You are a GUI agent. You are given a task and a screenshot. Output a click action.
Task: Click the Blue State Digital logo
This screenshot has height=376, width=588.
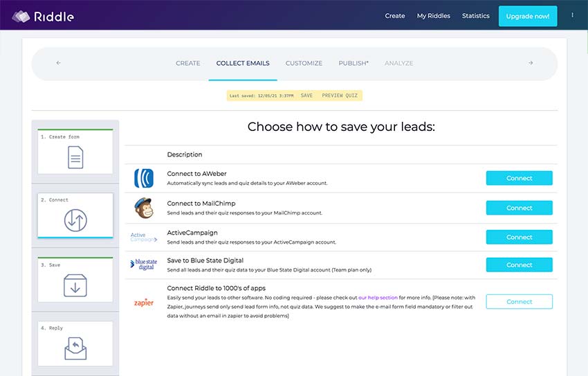(144, 265)
